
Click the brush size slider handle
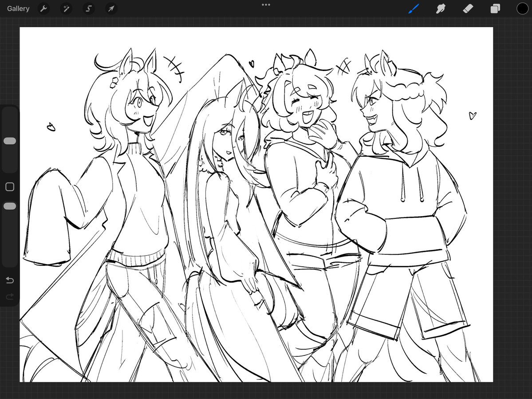tap(9, 141)
